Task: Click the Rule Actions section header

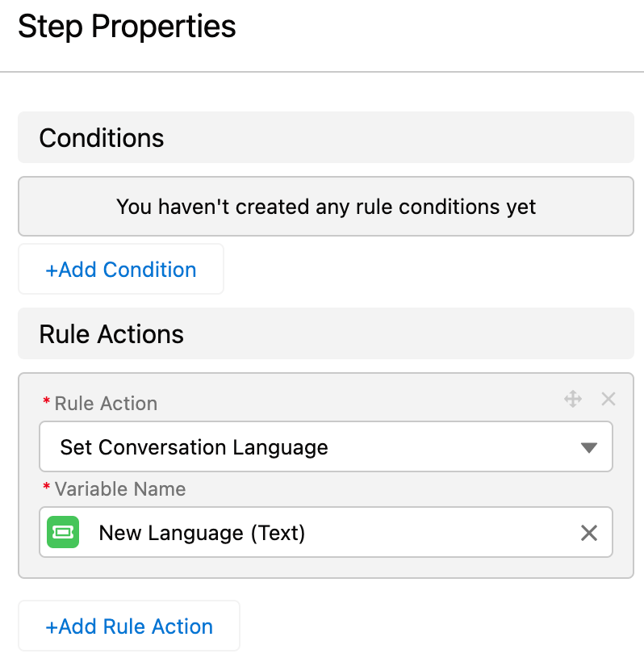Action: tap(326, 334)
